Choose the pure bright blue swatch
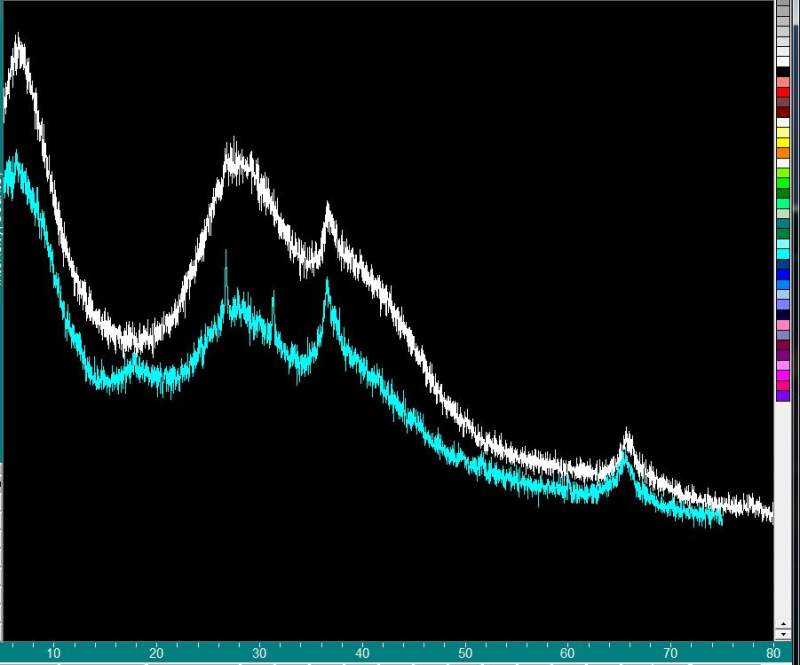This screenshot has width=800, height=665. (x=783, y=274)
